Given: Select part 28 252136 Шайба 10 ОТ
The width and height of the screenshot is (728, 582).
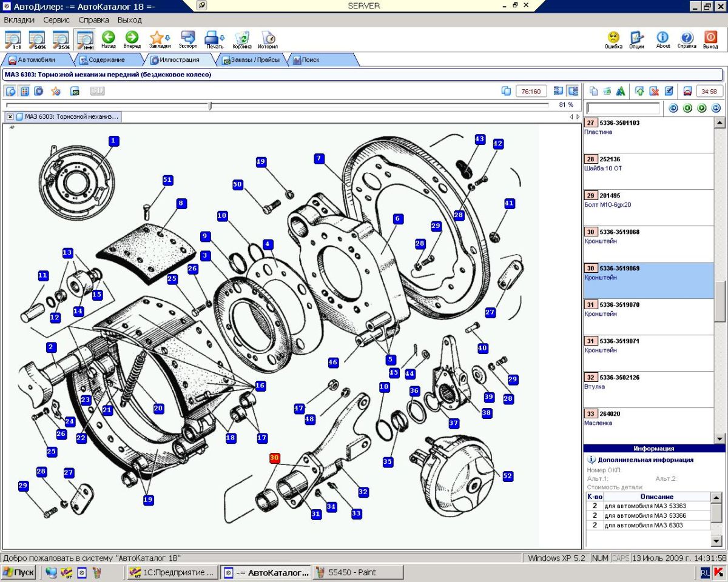Looking at the screenshot, I should [649, 172].
